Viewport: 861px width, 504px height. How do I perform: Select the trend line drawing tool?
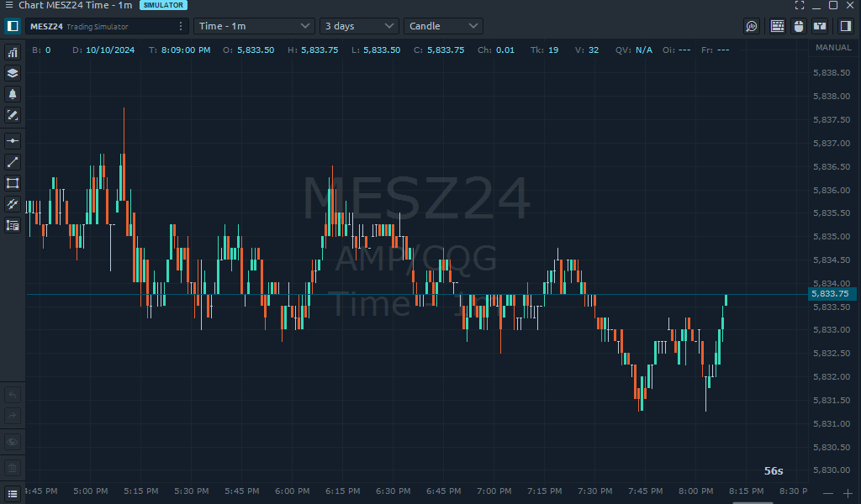tap(13, 162)
